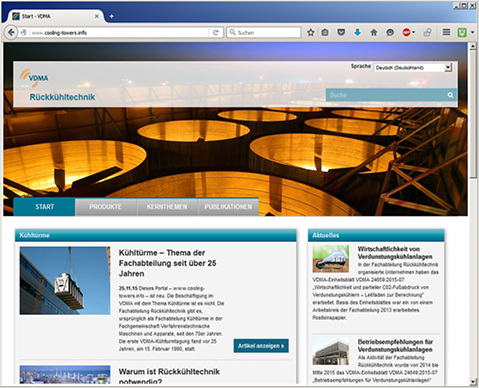Viewport: 479px width, 388px height.
Task: Click the building photo news thumbnail
Action: (x=331, y=352)
